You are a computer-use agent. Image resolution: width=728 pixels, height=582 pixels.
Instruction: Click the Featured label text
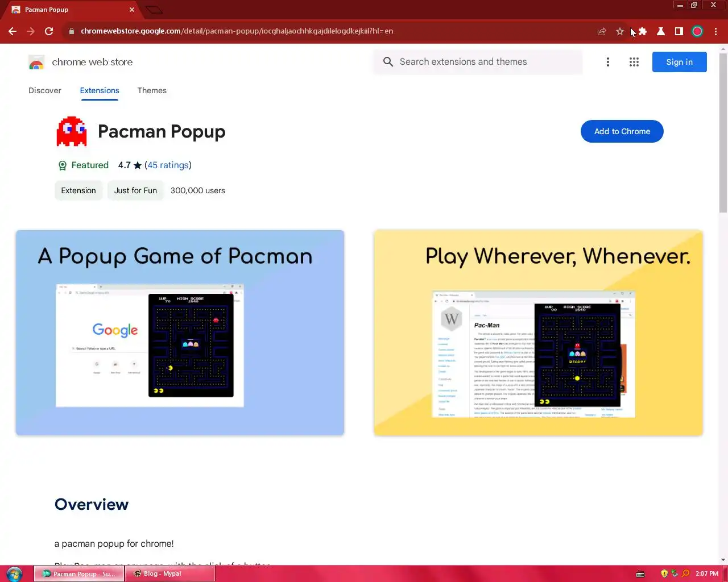(90, 165)
